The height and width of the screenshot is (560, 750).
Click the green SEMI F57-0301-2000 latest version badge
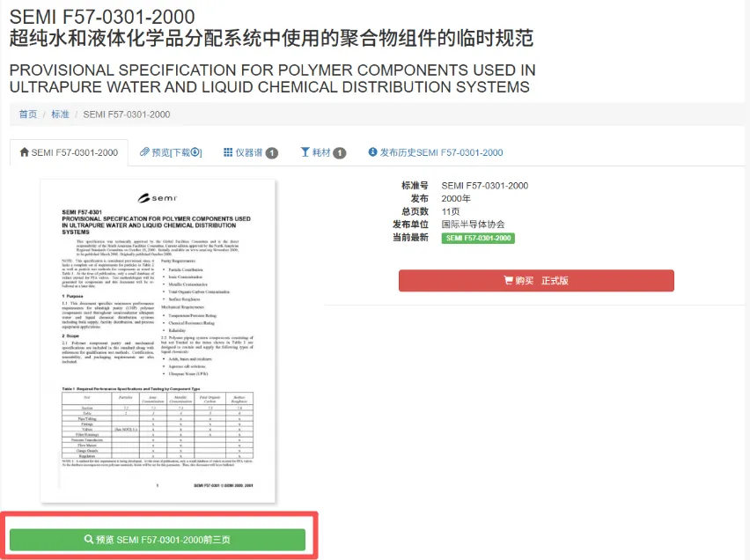(478, 238)
